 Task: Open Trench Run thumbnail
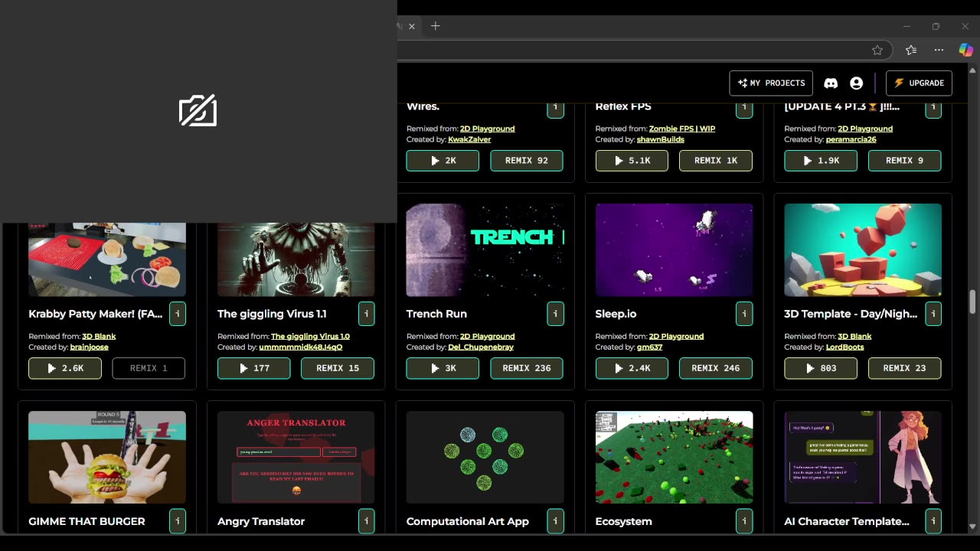pos(485,249)
